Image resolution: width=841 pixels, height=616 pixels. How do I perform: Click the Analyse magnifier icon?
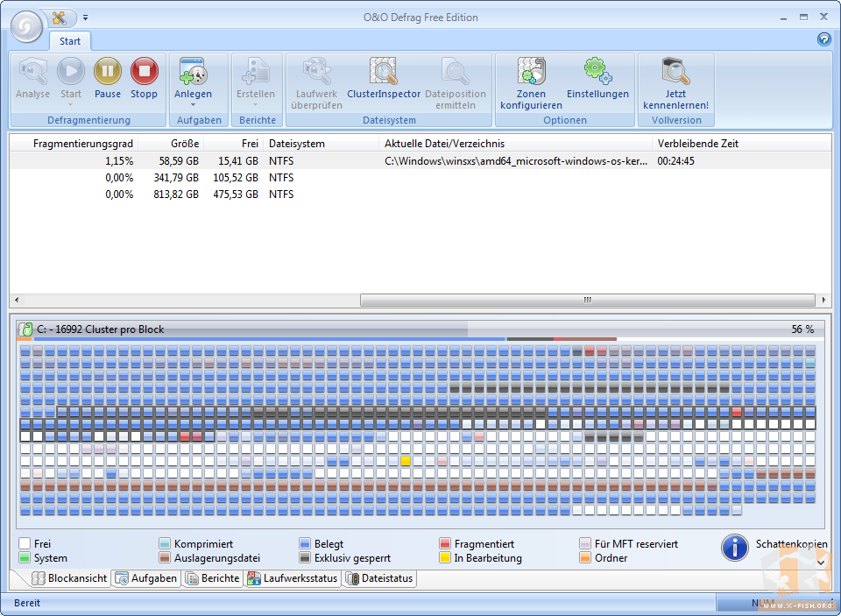click(32, 71)
